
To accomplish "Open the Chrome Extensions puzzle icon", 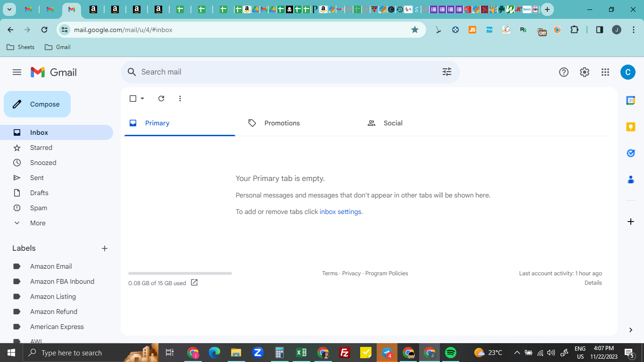I will (x=574, y=30).
